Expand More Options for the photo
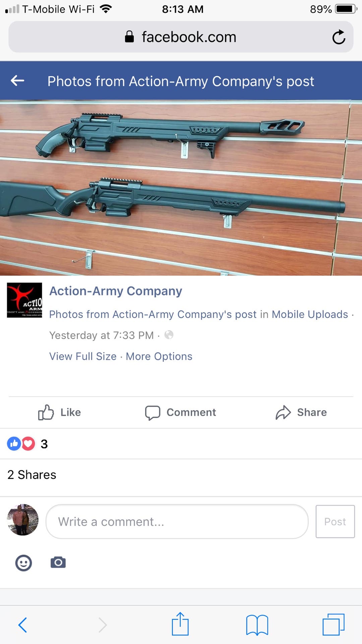 (x=159, y=356)
